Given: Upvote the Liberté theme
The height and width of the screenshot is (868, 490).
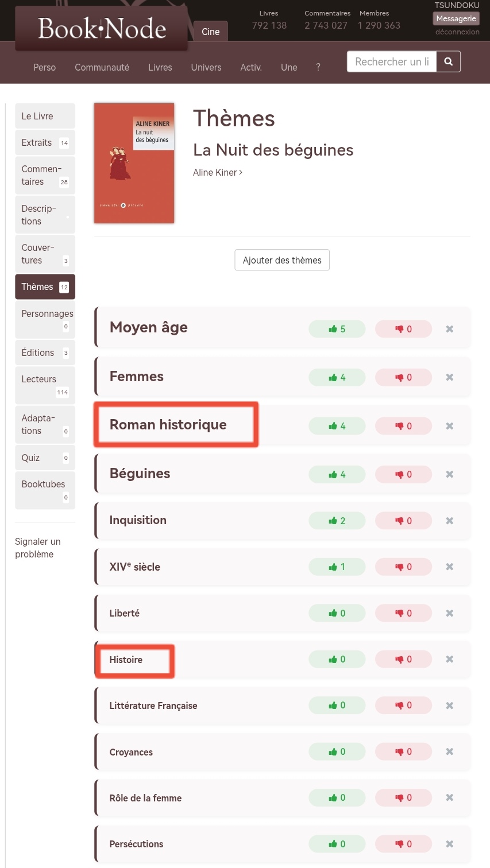Looking at the screenshot, I should [337, 613].
